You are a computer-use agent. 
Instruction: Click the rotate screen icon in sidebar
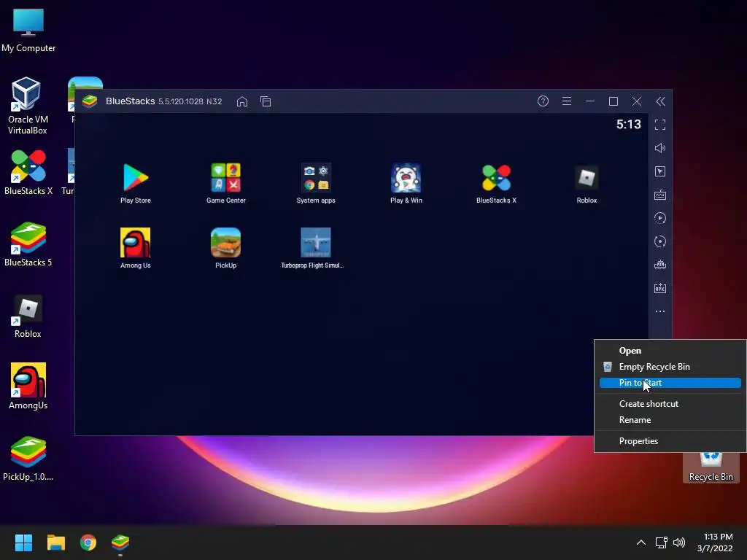(659, 241)
